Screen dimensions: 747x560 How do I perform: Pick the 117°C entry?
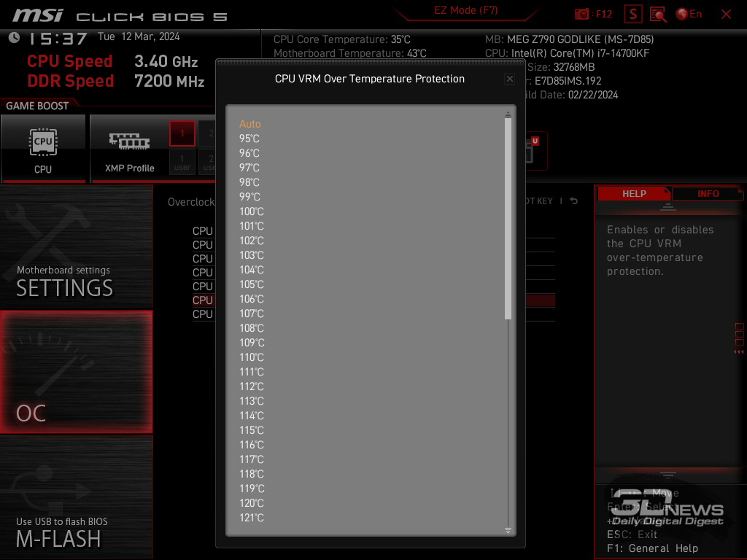pyautogui.click(x=251, y=459)
